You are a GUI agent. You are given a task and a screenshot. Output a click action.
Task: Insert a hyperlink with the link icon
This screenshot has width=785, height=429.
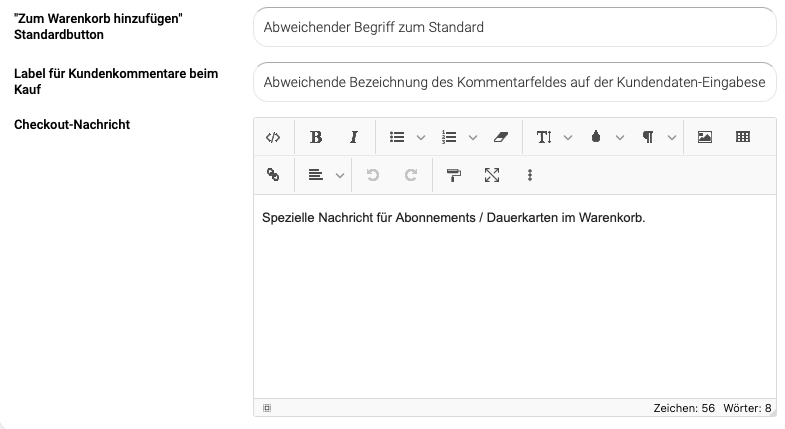pyautogui.click(x=273, y=175)
